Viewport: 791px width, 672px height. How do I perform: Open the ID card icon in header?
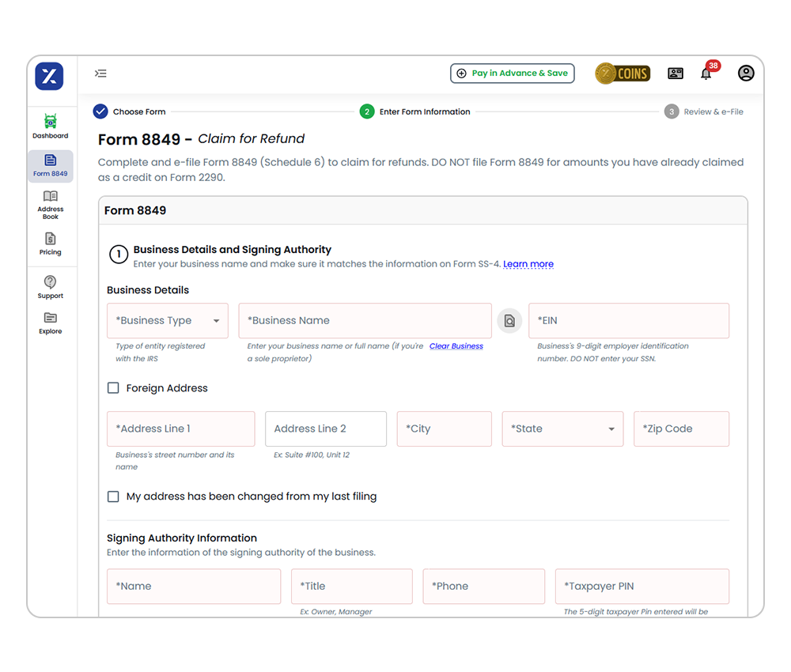(x=675, y=74)
